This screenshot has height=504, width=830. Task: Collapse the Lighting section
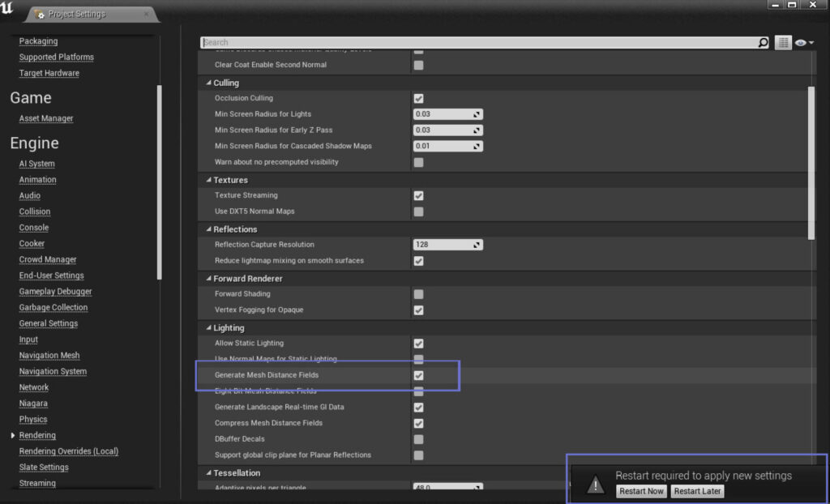(208, 327)
